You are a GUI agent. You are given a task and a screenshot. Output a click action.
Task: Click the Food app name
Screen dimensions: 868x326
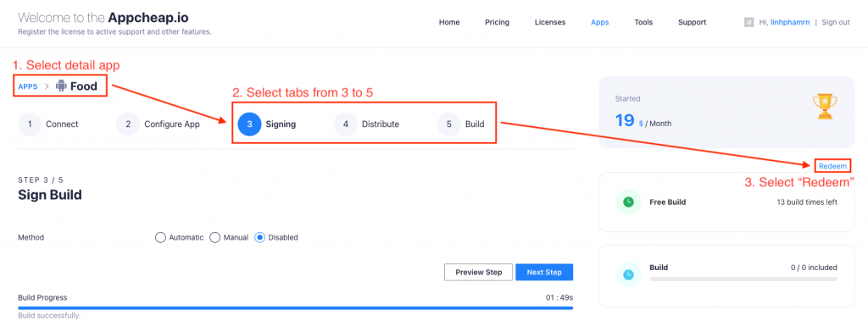[x=84, y=86]
